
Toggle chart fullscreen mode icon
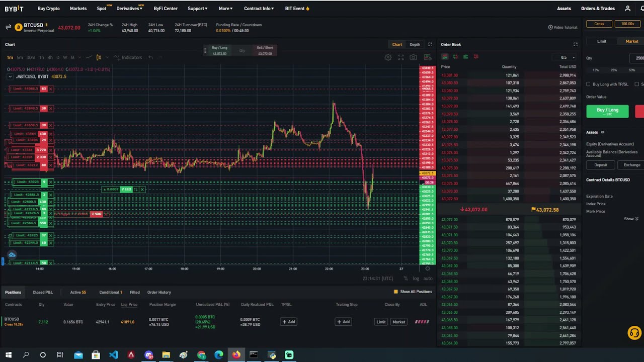401,57
